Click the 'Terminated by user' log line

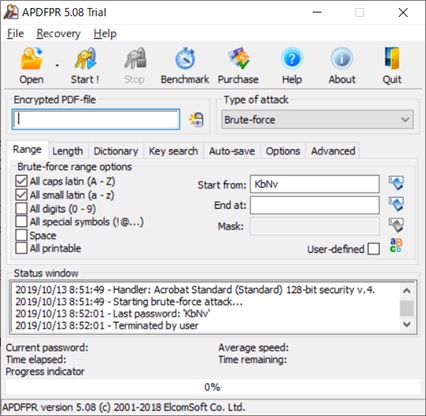(x=107, y=325)
